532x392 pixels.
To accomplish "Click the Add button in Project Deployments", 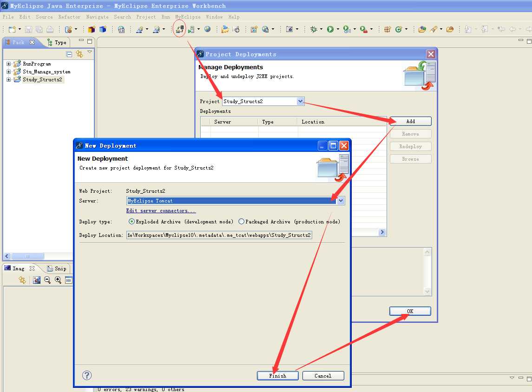I will [411, 121].
